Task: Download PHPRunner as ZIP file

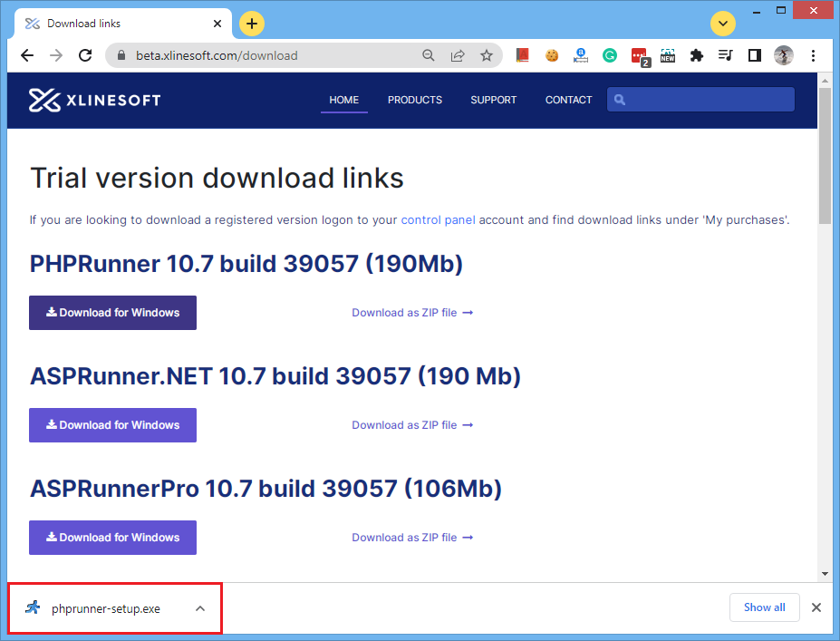Action: click(x=412, y=313)
